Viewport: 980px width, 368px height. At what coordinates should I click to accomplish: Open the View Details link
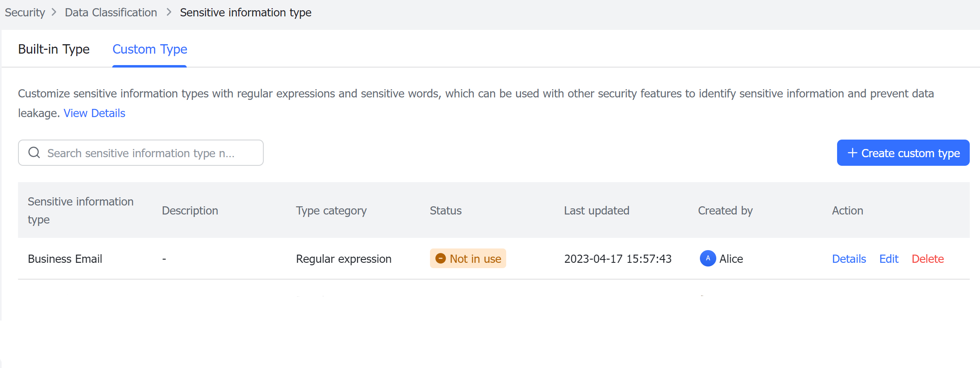(94, 113)
